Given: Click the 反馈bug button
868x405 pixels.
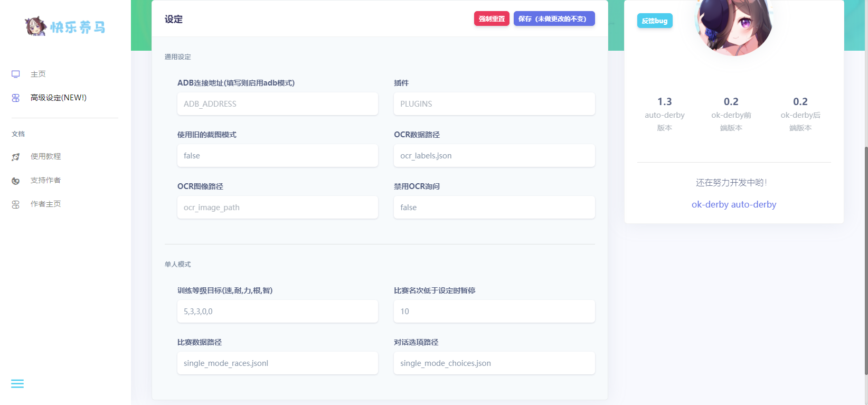Looking at the screenshot, I should [x=655, y=21].
